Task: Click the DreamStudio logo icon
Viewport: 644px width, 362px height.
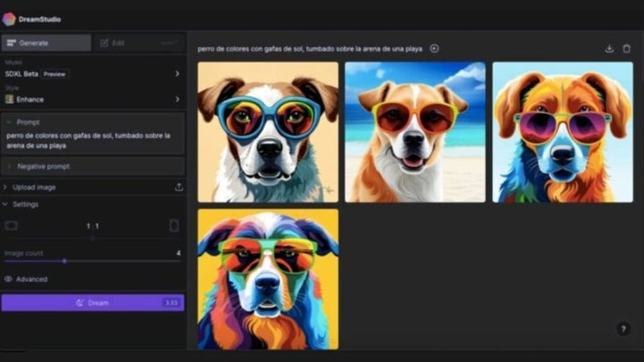Action: click(x=9, y=19)
